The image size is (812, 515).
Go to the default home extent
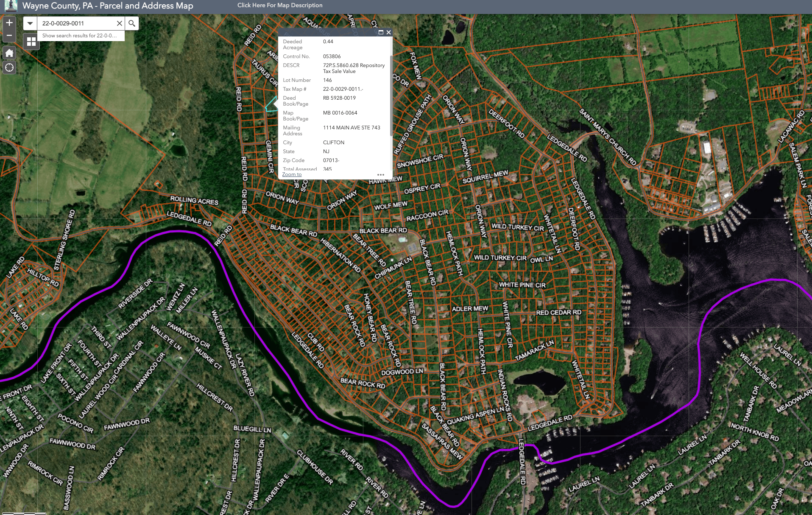tap(9, 53)
